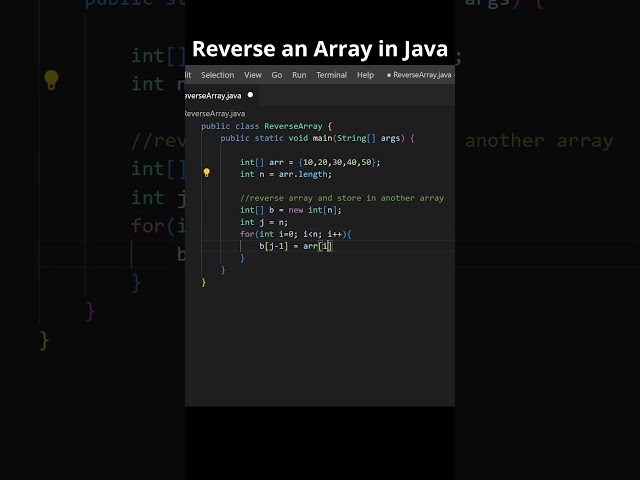This screenshot has height=480, width=640.
Task: Click the ReverseArray.java breadcrumb path
Action: click(215, 113)
